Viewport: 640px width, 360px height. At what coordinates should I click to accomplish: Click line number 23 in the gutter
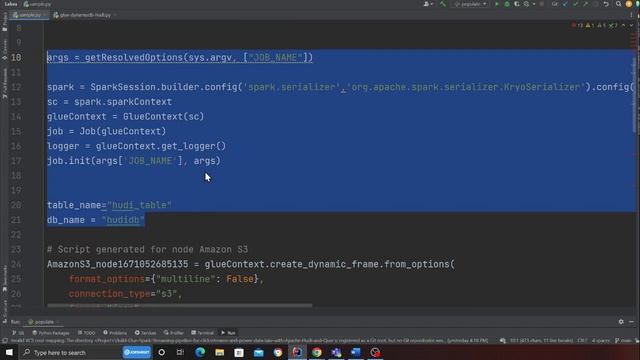click(x=16, y=249)
